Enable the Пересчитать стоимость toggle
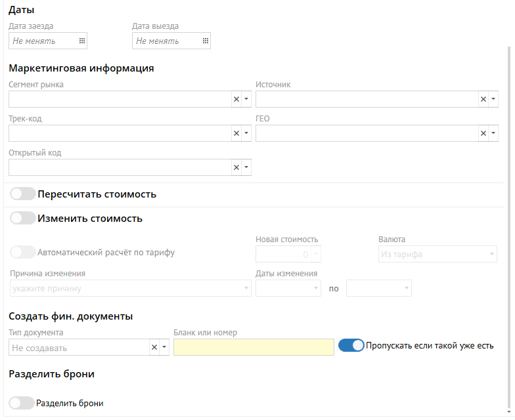The width and height of the screenshot is (515, 420). [23, 194]
